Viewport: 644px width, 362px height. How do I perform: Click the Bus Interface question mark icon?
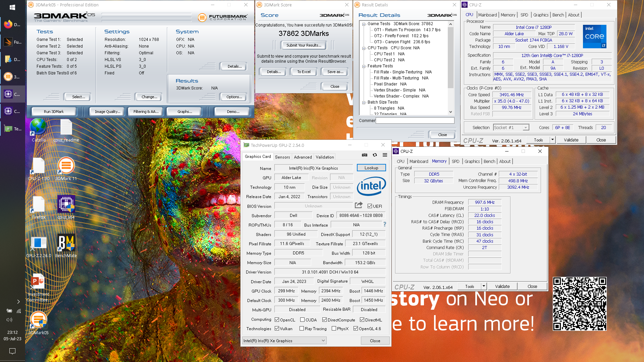click(385, 224)
